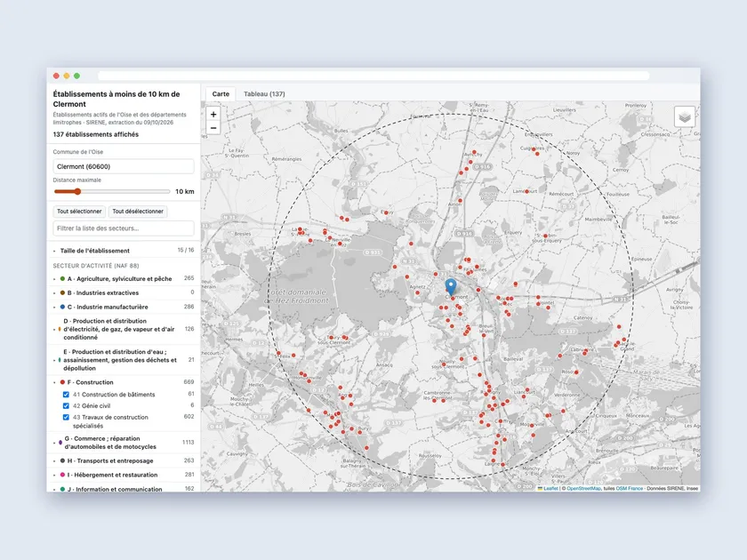Click the brown dot for sector B
This screenshot has width=747, height=560.
point(62,292)
